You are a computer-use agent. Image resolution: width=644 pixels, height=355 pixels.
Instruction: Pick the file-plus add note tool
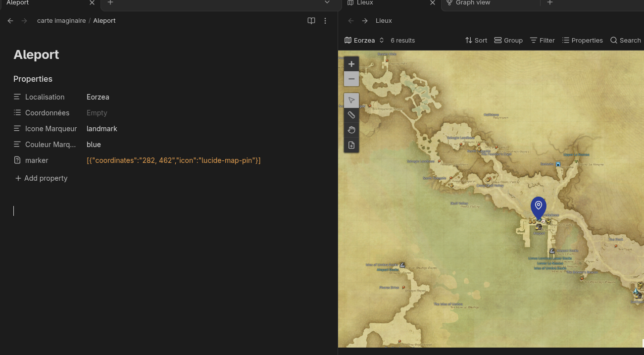351,145
